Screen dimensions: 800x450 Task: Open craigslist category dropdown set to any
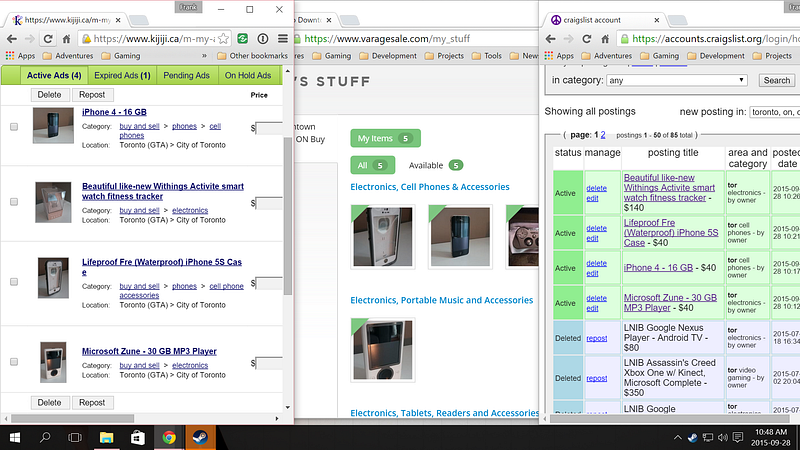[677, 80]
